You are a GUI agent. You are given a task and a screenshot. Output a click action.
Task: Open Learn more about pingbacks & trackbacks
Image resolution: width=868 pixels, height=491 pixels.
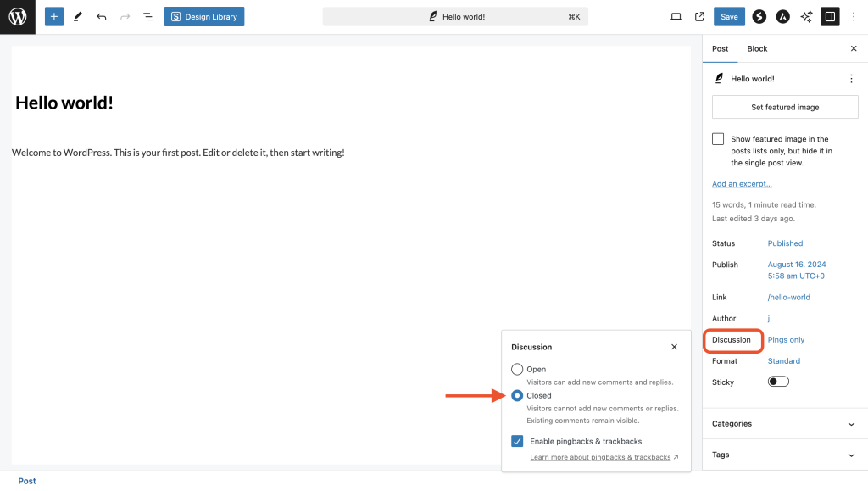(x=604, y=457)
